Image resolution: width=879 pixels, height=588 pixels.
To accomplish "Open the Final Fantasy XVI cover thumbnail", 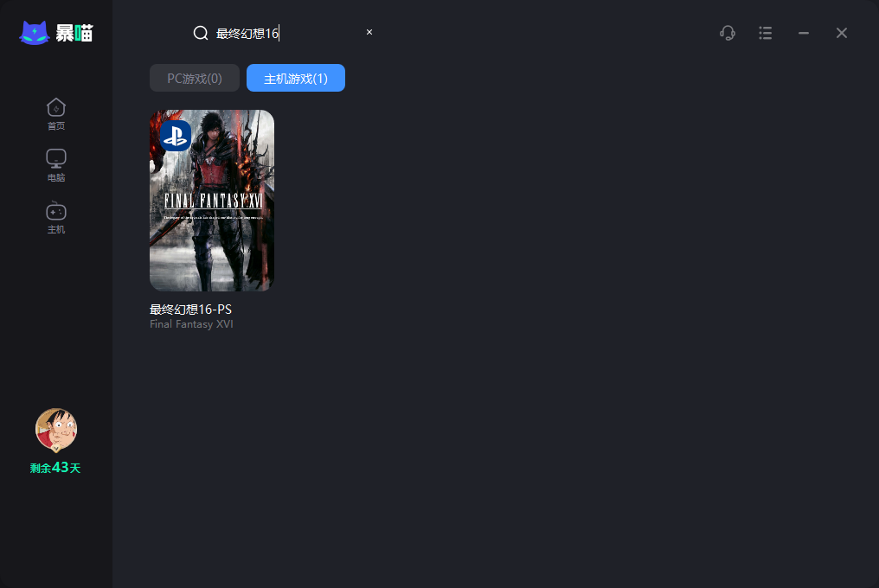I will pyautogui.click(x=212, y=200).
